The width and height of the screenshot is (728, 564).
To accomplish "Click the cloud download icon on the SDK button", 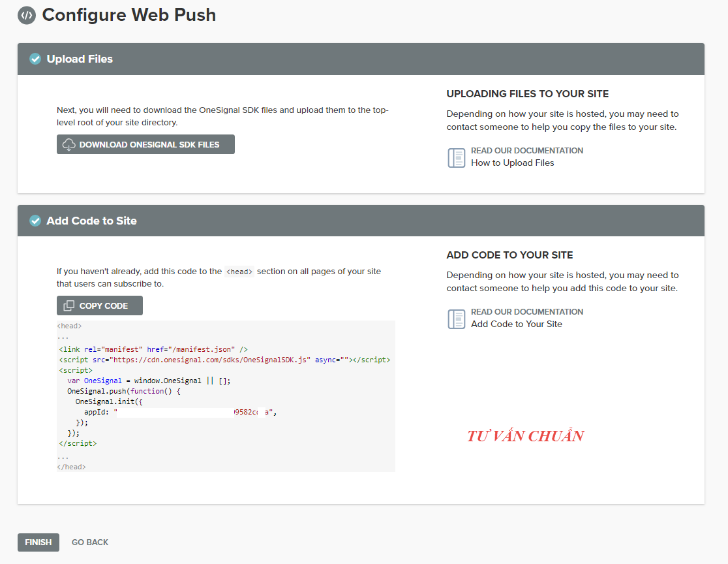I will coord(68,145).
